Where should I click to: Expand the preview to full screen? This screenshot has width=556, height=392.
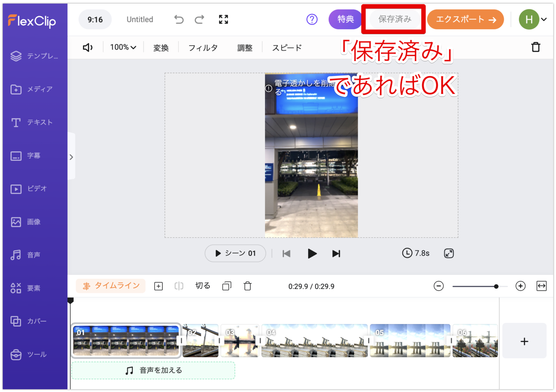click(x=448, y=253)
